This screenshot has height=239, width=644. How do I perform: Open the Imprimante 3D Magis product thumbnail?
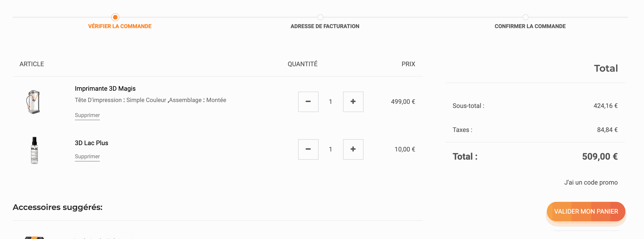click(34, 102)
